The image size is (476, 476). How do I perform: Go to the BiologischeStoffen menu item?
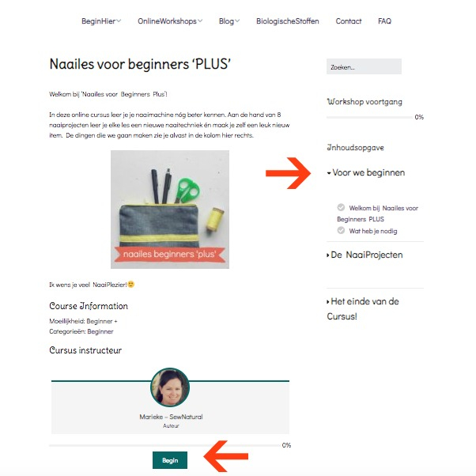[x=288, y=21]
